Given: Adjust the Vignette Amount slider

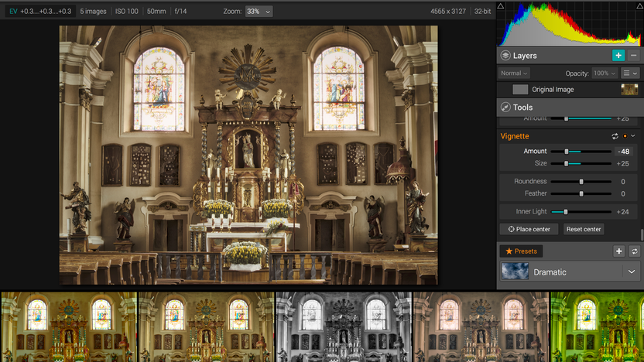Looking at the screenshot, I should 581,152.
